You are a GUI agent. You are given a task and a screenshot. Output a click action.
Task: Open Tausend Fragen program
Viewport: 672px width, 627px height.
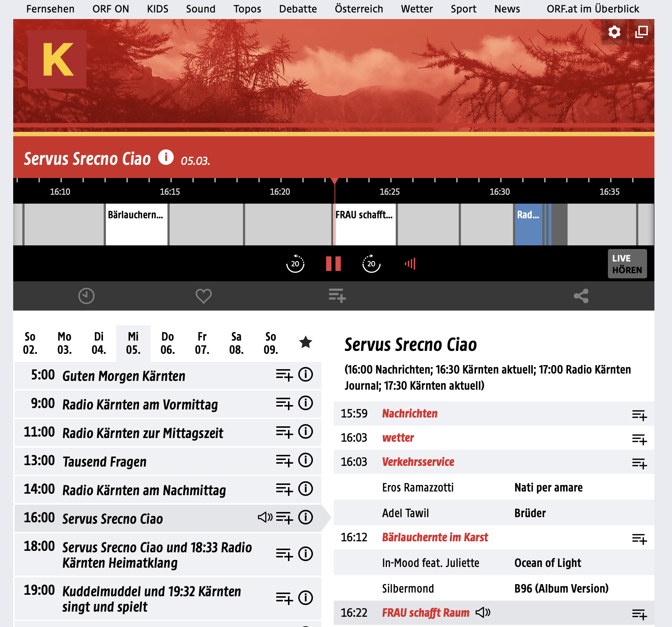pyautogui.click(x=104, y=461)
